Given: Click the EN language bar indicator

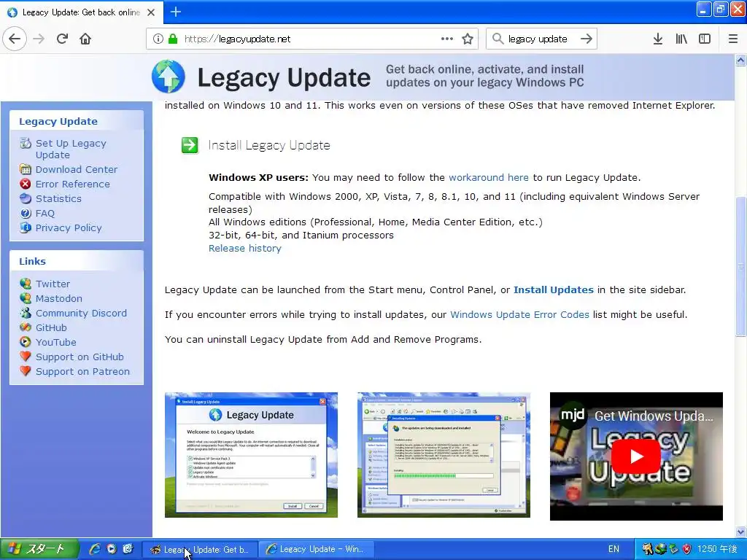Looking at the screenshot, I should 614,549.
